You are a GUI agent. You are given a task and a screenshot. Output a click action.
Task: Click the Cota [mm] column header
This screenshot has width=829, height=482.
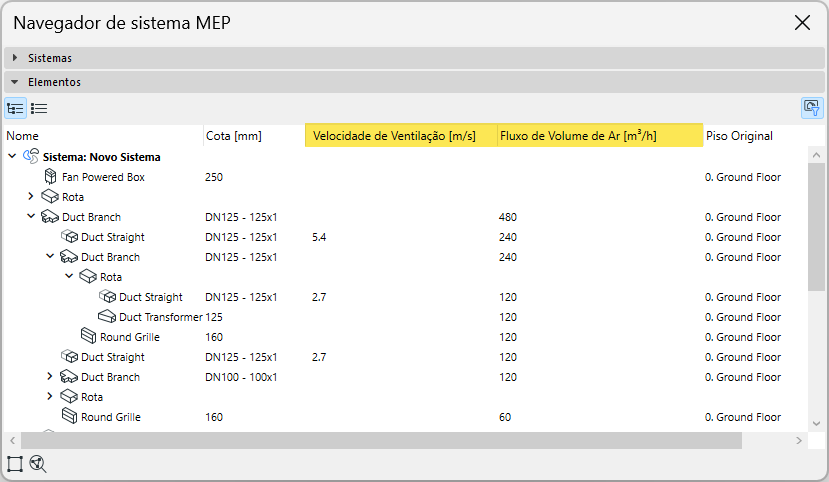pyautogui.click(x=233, y=136)
